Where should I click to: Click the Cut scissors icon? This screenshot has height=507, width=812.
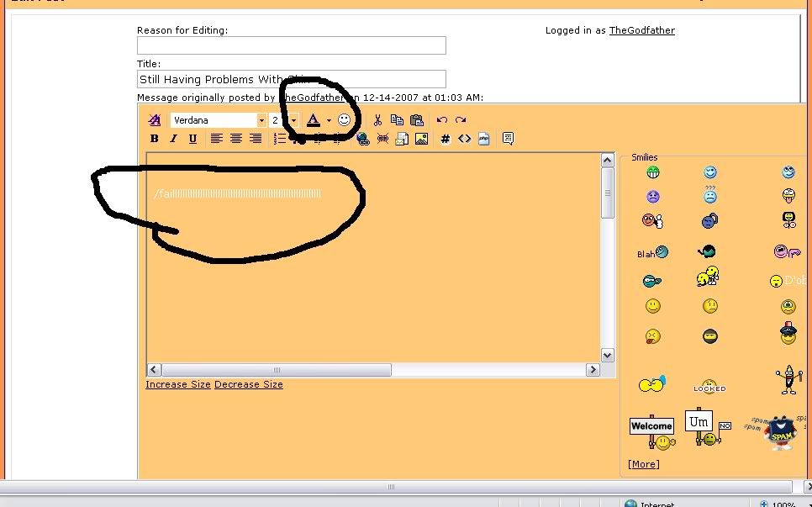(377, 120)
